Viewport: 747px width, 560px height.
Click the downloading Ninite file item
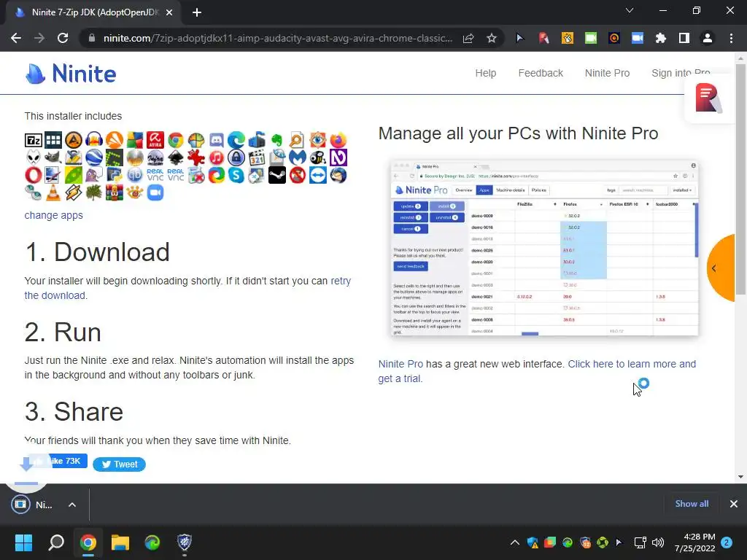click(32, 505)
